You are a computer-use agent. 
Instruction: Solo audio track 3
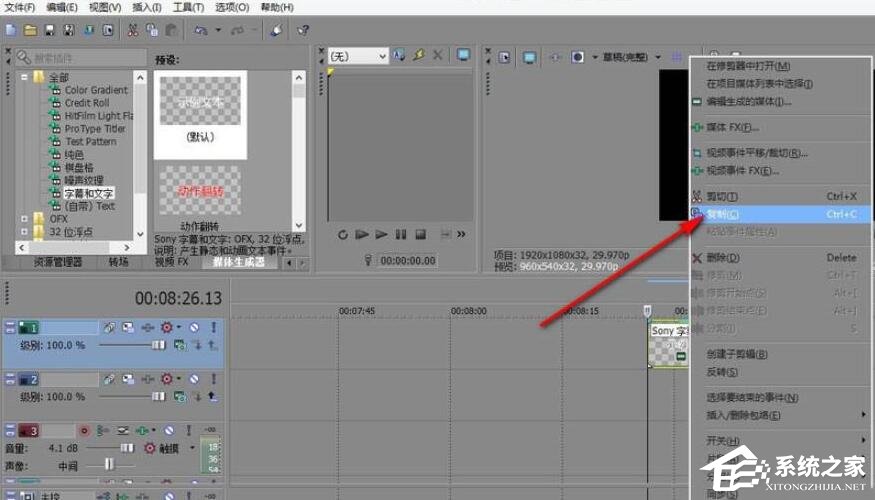(189, 431)
